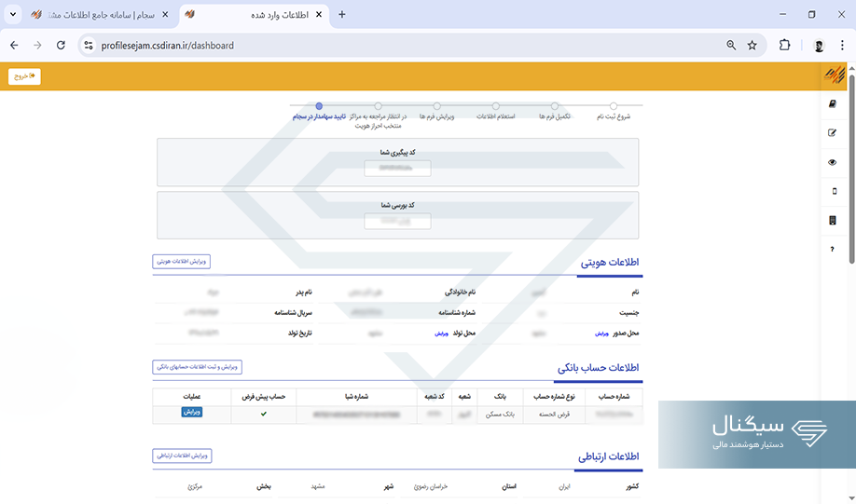Open the tab search dropdown arrow
This screenshot has width=856, height=504.
[x=13, y=15]
